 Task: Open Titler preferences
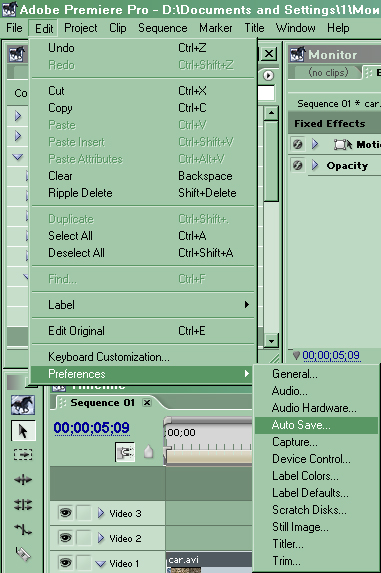point(316,544)
